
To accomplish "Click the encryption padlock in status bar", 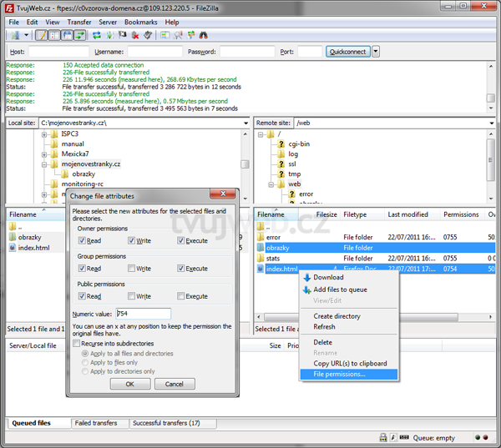I will pyautogui.click(x=382, y=437).
